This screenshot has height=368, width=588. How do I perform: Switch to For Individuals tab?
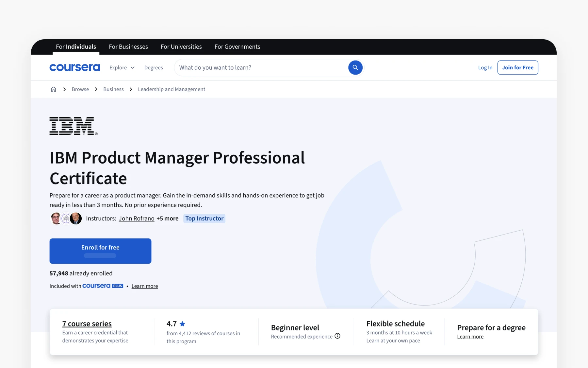pyautogui.click(x=76, y=46)
